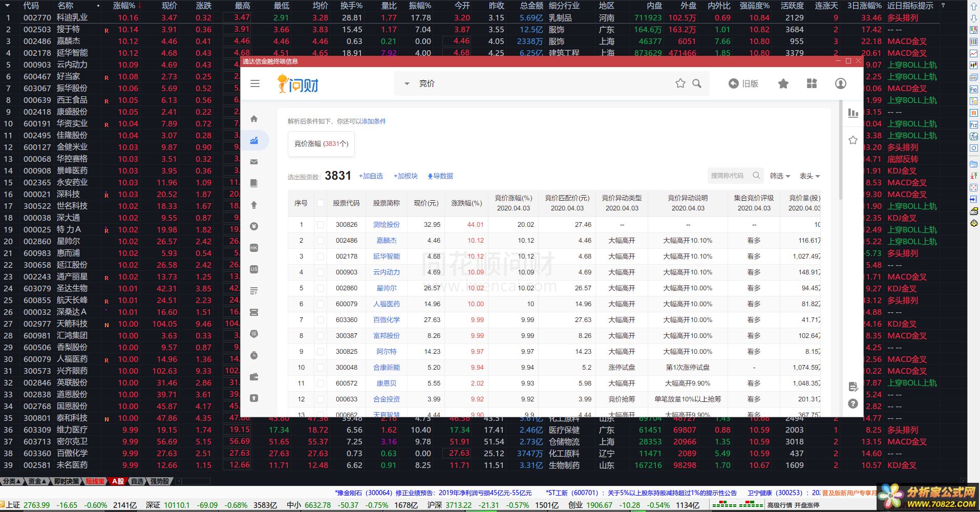Click the yen currency sidebar icon

tap(254, 226)
